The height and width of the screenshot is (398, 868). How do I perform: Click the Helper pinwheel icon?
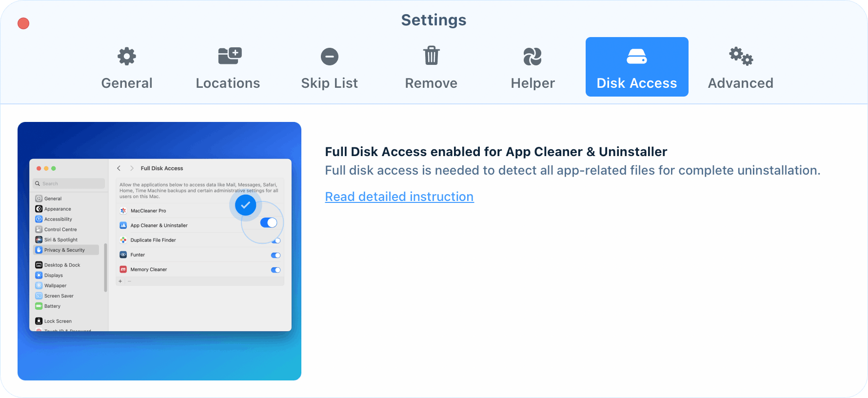pos(533,57)
